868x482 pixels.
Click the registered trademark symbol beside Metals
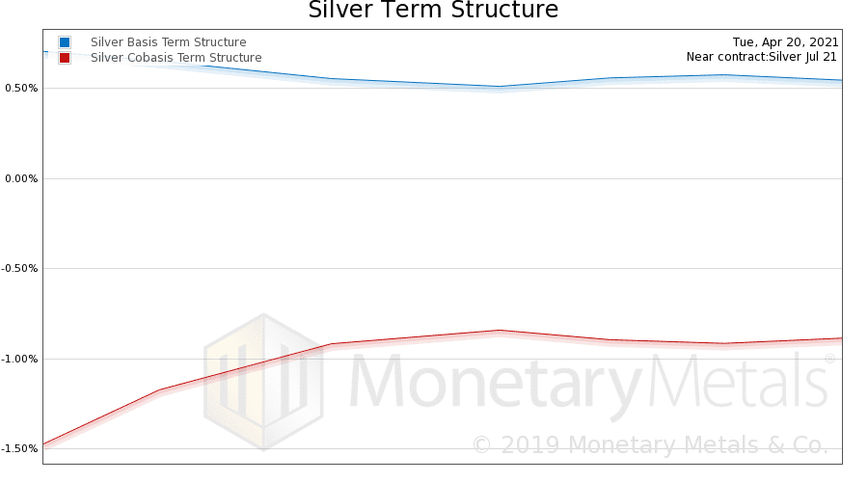point(829,359)
